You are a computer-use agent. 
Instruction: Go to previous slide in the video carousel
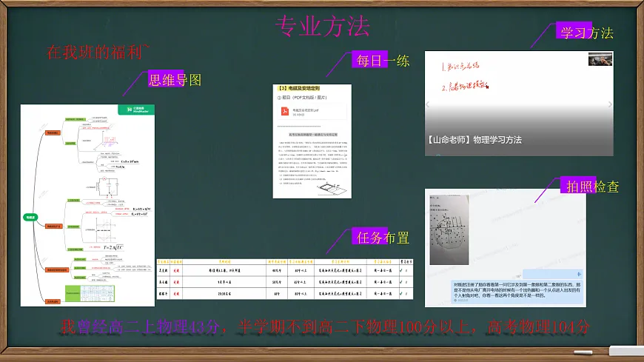(x=428, y=104)
